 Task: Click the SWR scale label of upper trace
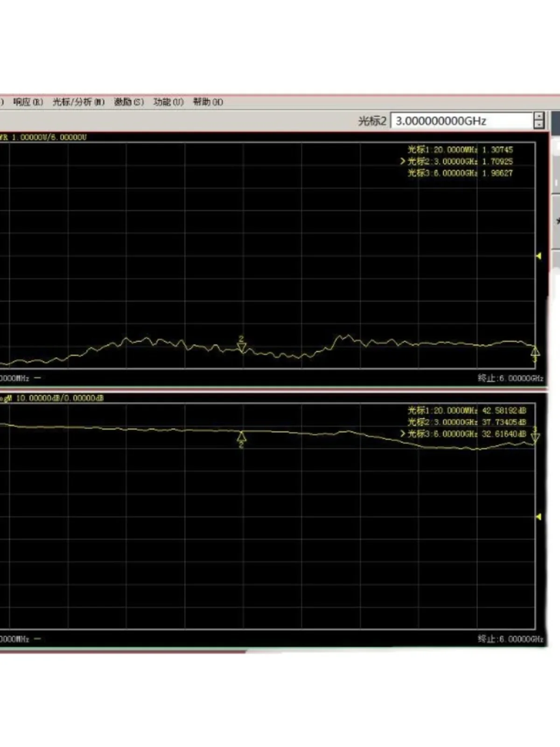(43, 137)
